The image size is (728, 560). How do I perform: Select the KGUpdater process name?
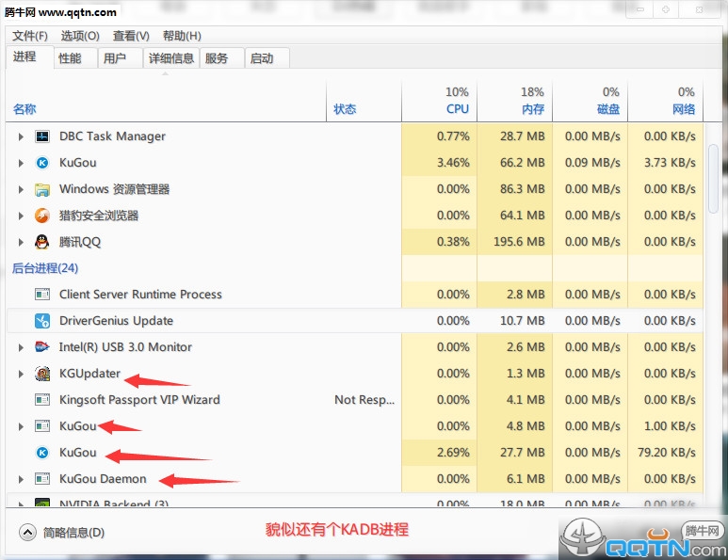coord(89,374)
